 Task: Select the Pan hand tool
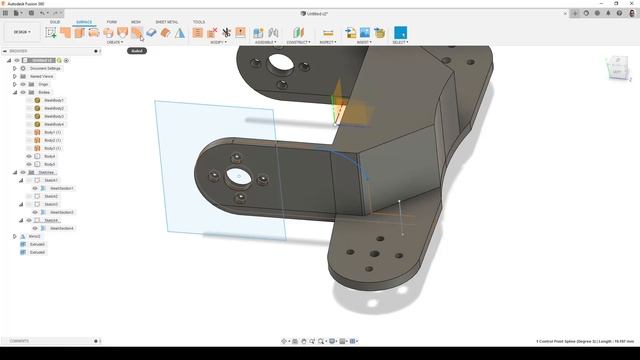click(304, 341)
